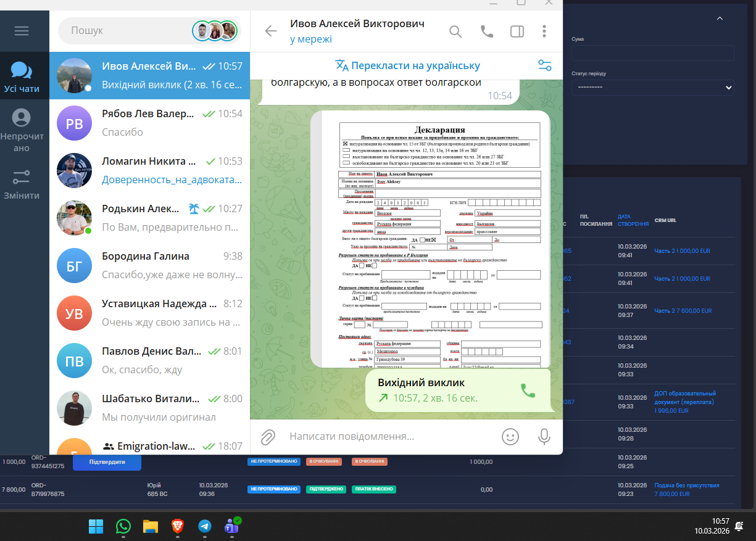The width and height of the screenshot is (756, 541).
Task: Open Microsoft Teams from the taskbar
Action: [x=232, y=526]
